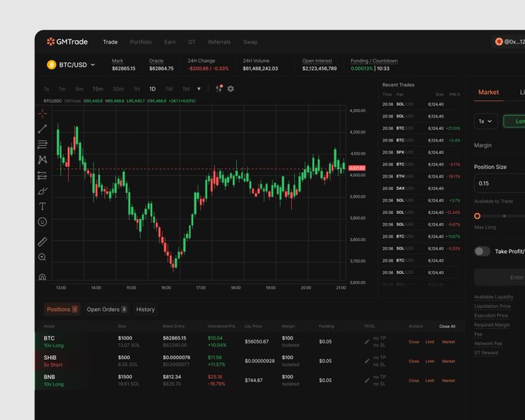Select the text annotation tool
The height and width of the screenshot is (420, 525).
coord(42,206)
